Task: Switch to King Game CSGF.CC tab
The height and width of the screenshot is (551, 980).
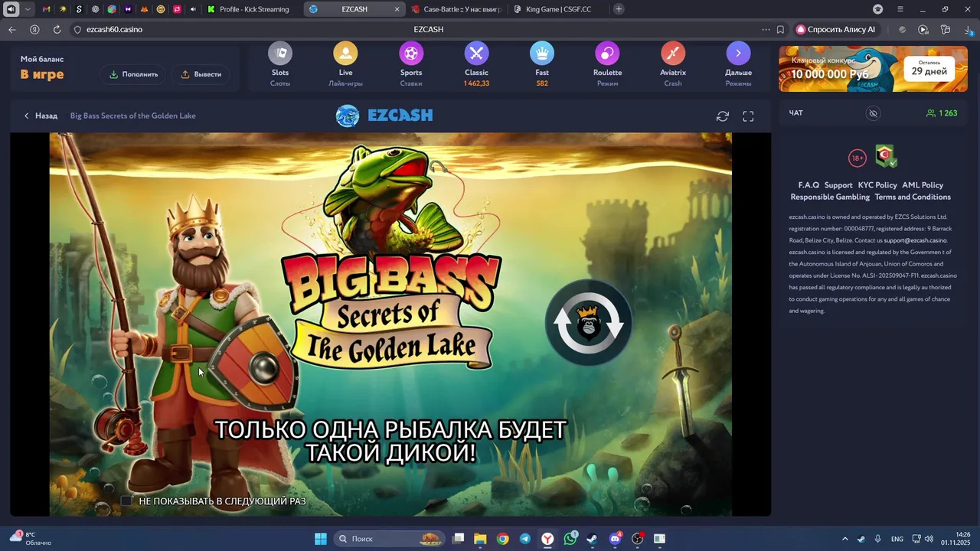Action: [558, 9]
